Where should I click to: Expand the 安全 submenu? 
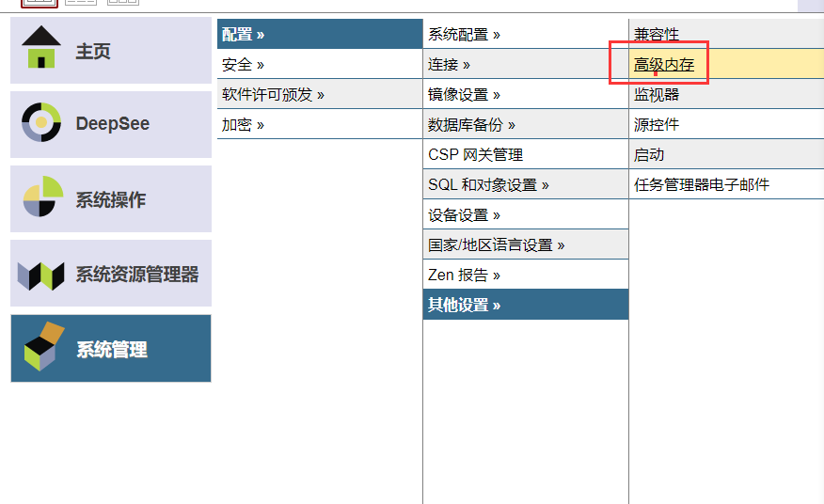click(x=320, y=64)
